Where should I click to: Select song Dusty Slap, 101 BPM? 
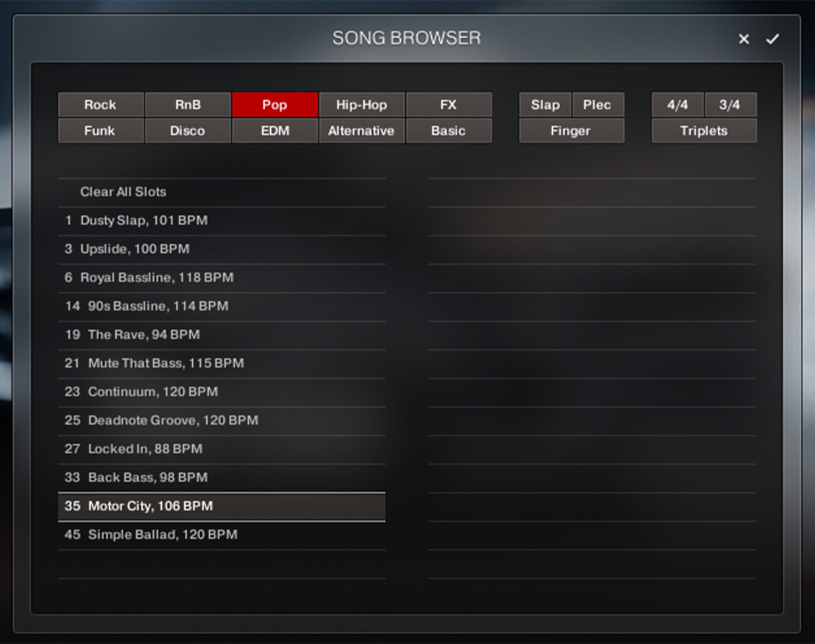(x=143, y=220)
